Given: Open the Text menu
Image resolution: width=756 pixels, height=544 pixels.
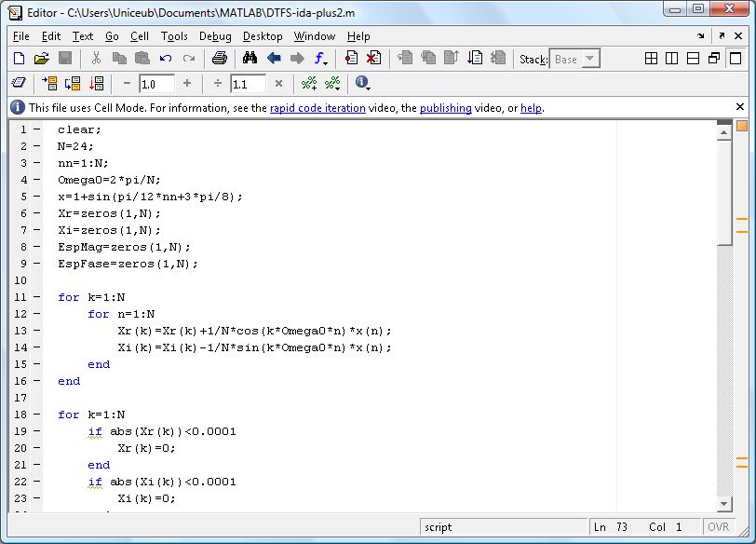Looking at the screenshot, I should coord(83,36).
